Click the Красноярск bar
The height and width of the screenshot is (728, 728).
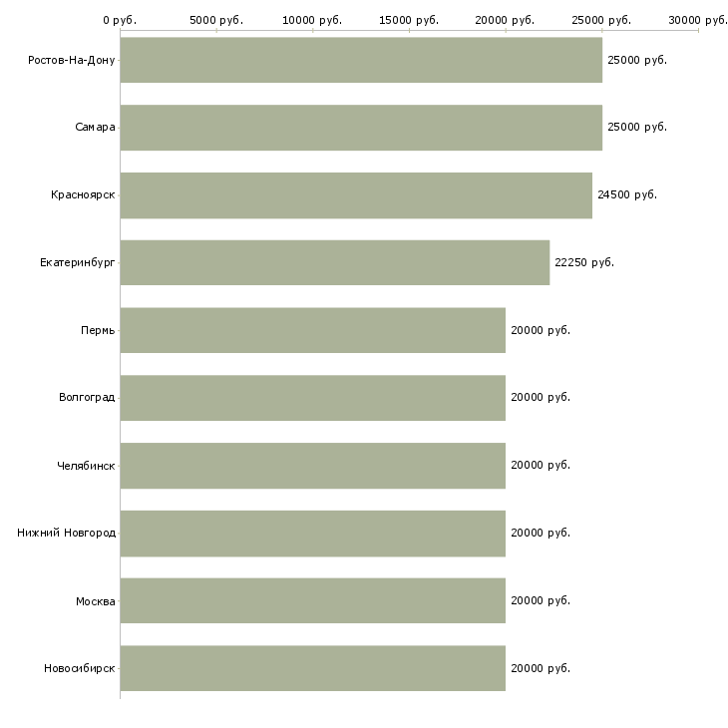[356, 195]
